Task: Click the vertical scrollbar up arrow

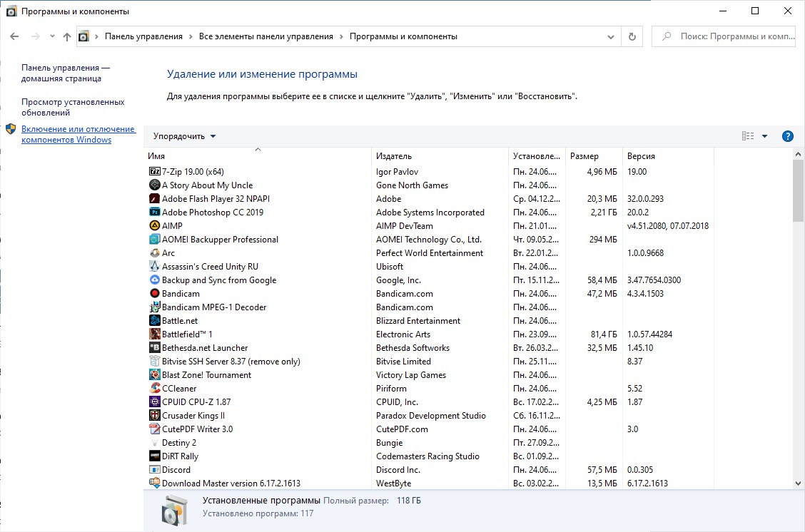Action: coord(797,154)
